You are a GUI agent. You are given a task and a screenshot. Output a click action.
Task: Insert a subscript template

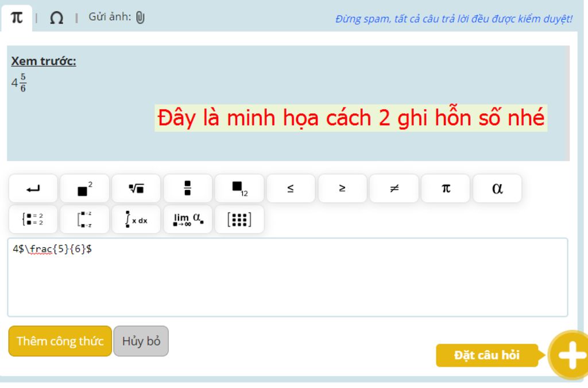[x=239, y=189]
